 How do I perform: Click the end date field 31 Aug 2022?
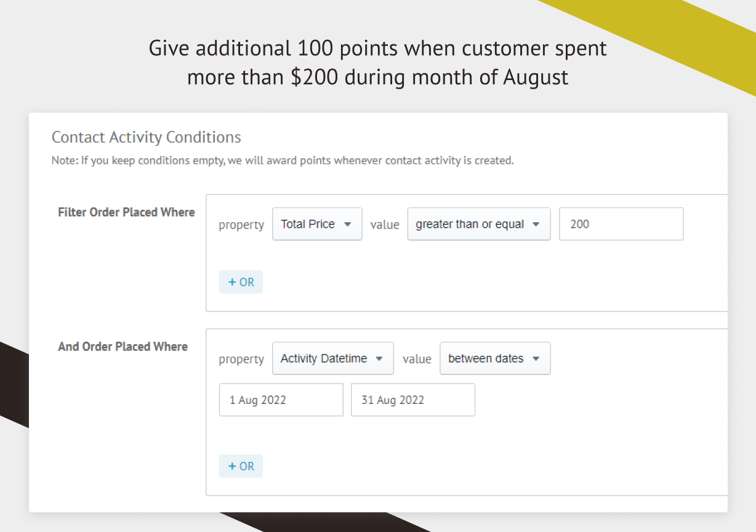(412, 400)
